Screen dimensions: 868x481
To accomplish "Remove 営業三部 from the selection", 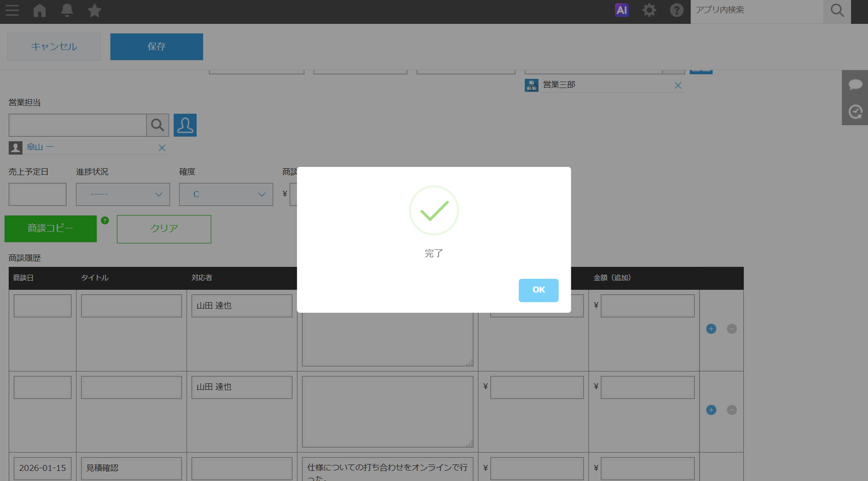I will 678,85.
